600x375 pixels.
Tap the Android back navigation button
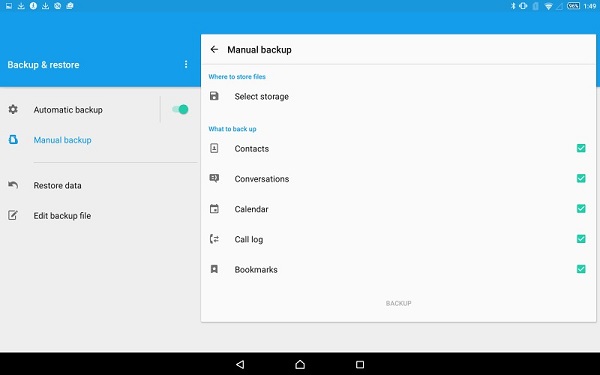240,364
